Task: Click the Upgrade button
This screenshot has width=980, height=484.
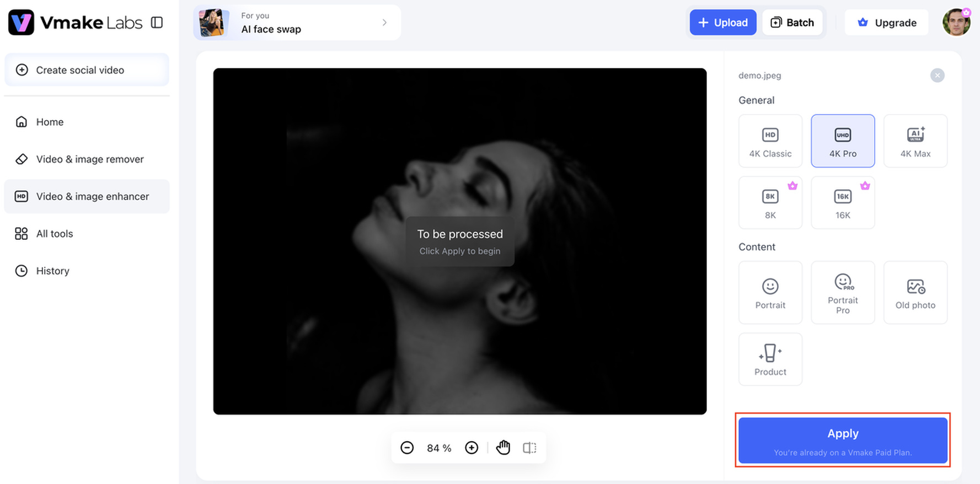Action: pos(886,23)
